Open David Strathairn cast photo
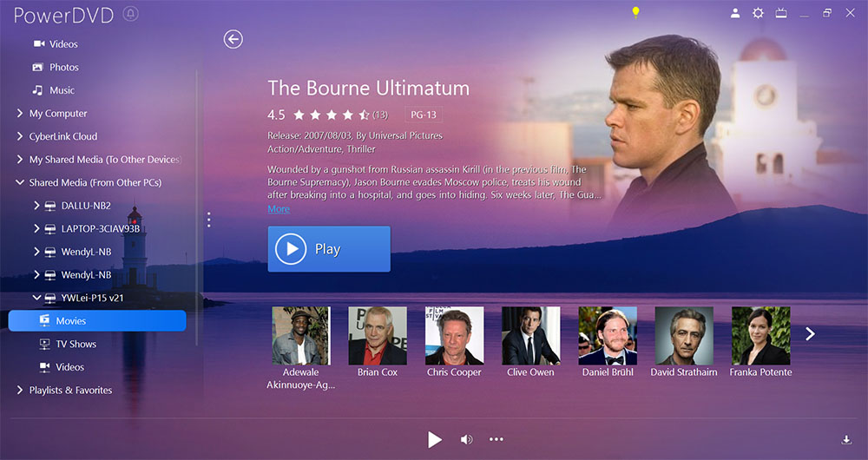Viewport: 868px width, 460px height. pyautogui.click(x=684, y=335)
